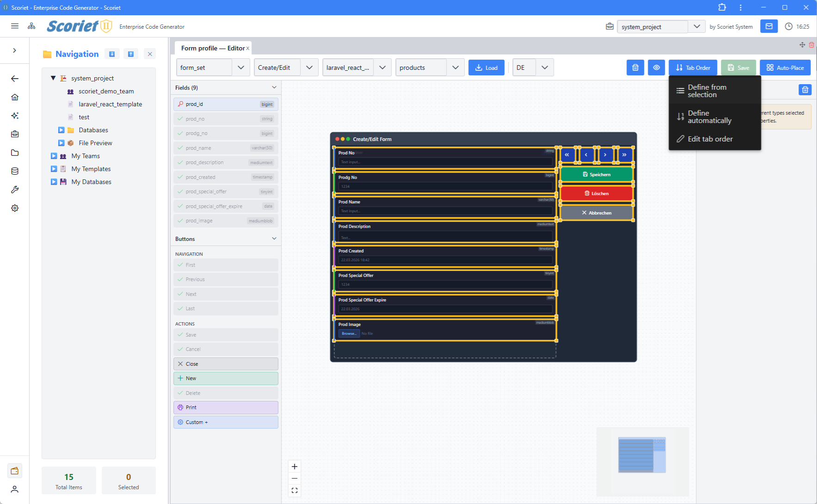Click the sparkle AI icon in the sidebar

15,116
